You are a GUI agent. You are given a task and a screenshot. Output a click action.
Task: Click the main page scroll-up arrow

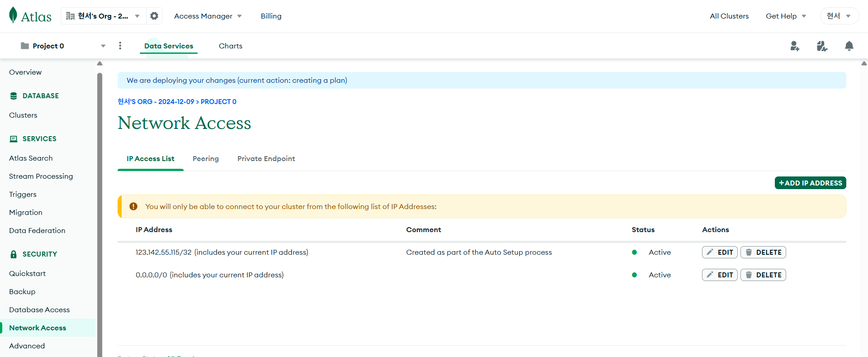[864, 63]
